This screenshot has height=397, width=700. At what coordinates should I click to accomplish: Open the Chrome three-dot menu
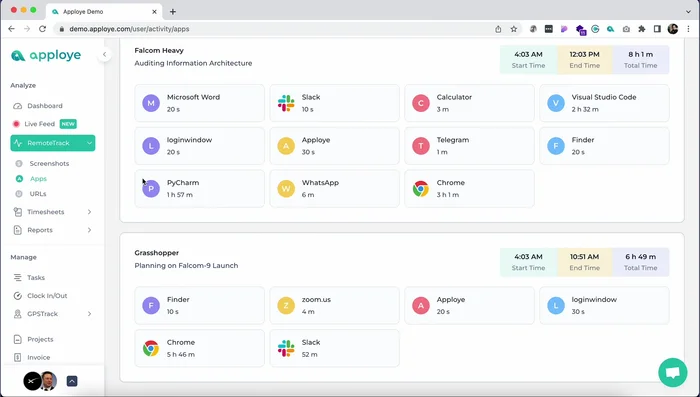point(688,29)
